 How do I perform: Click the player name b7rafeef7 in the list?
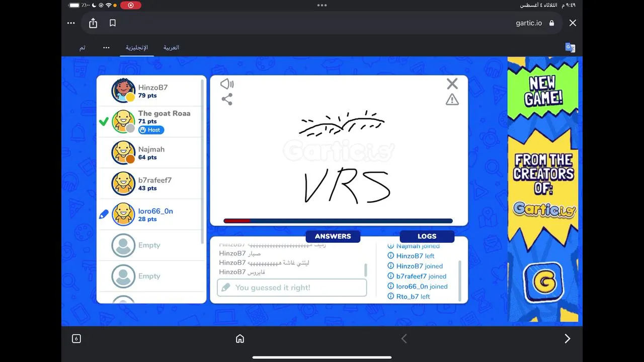coord(155,180)
